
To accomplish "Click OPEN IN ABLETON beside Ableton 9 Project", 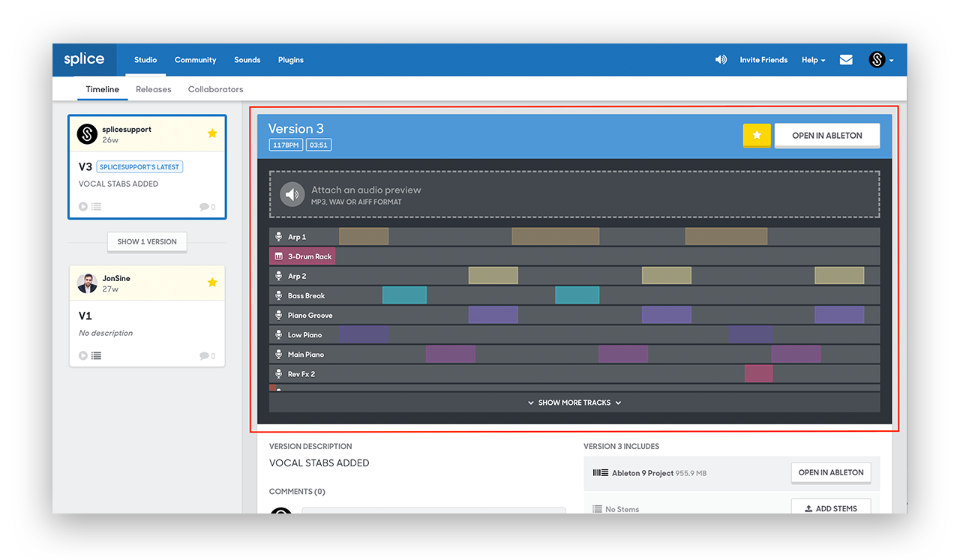I will click(x=831, y=473).
